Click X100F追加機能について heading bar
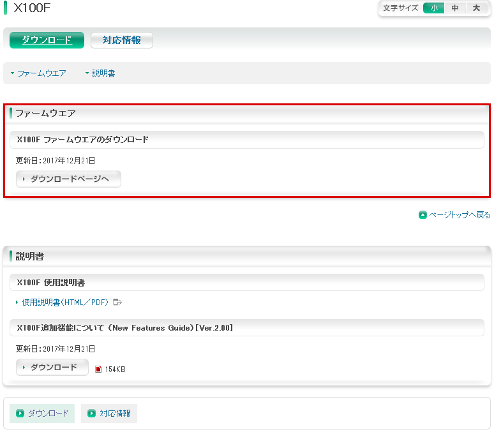Viewport: 494px width, 448px height. tap(124, 327)
